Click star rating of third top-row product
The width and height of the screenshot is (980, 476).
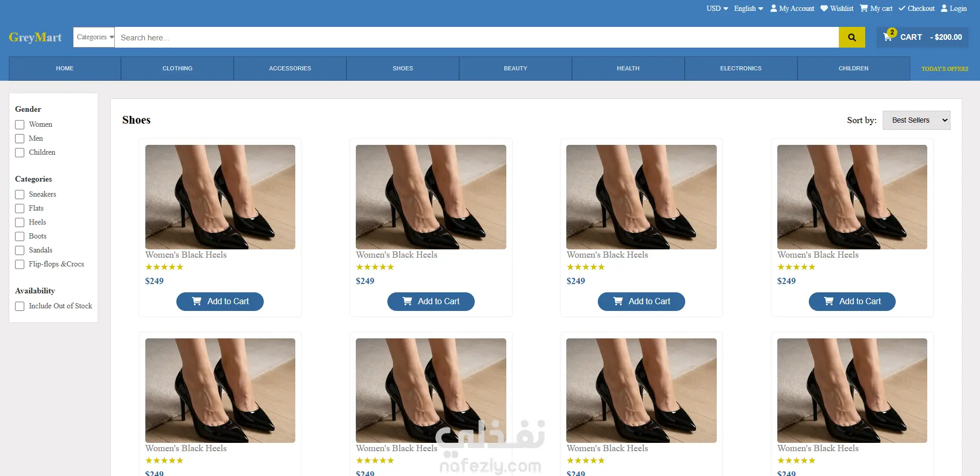[x=585, y=267]
